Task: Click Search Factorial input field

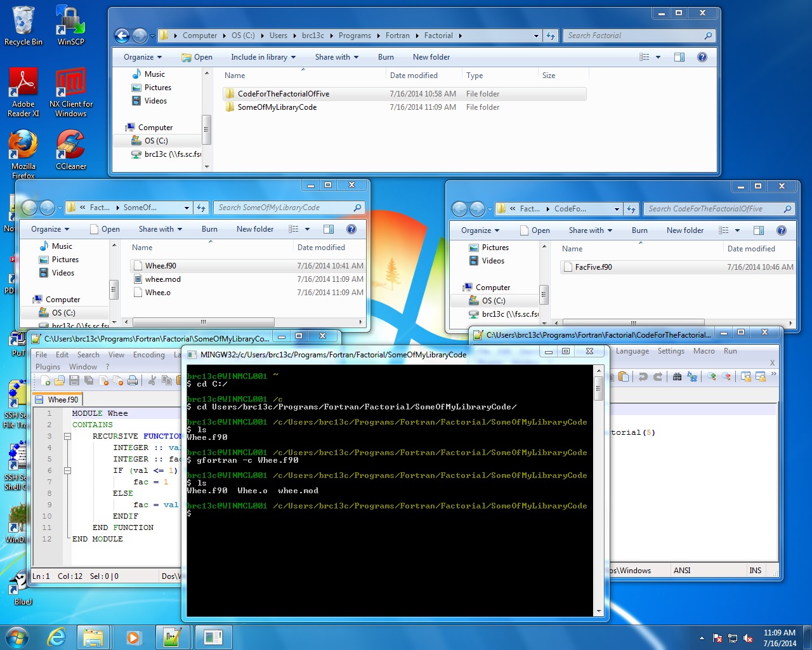Action: tap(639, 36)
